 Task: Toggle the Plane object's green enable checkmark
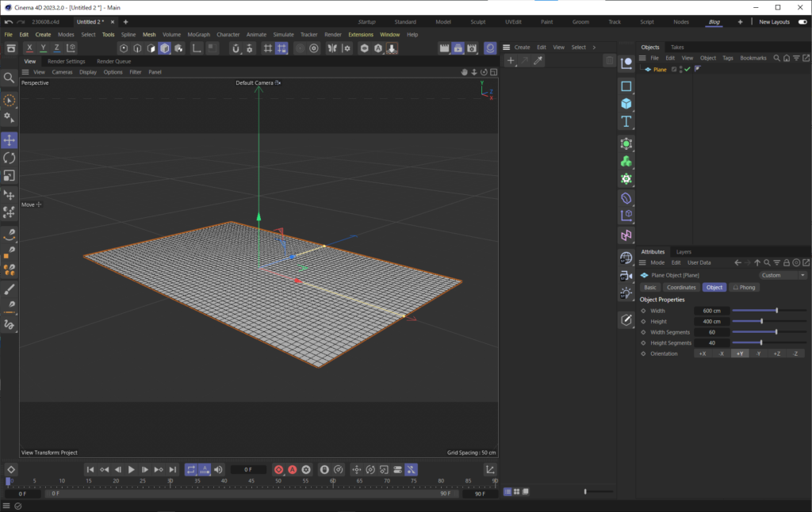click(687, 69)
